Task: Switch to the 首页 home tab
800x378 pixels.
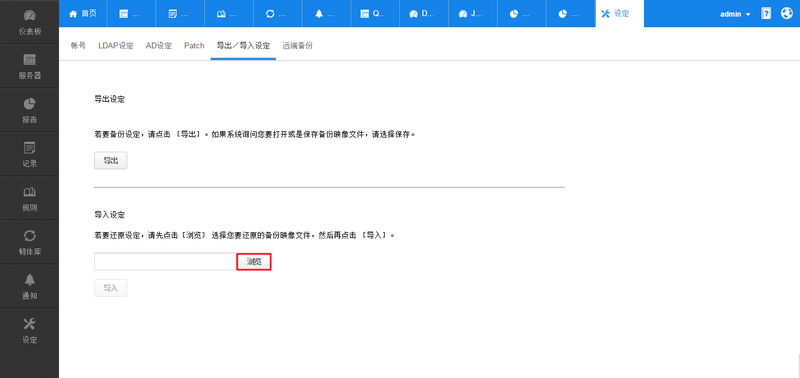Action: click(83, 14)
